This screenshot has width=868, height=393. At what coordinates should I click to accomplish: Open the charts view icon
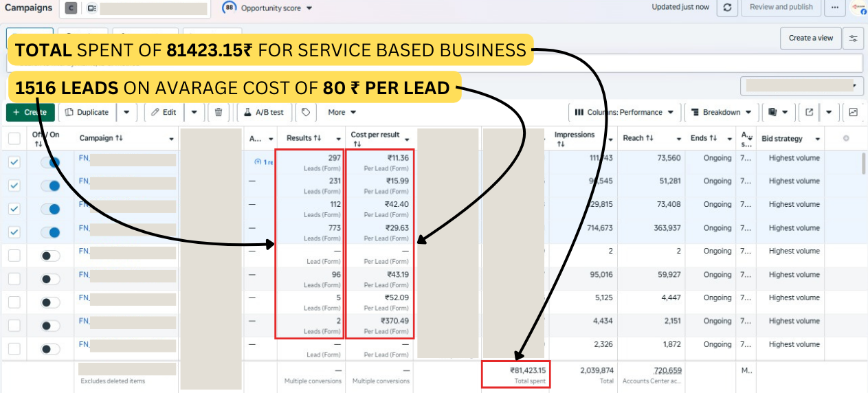854,112
